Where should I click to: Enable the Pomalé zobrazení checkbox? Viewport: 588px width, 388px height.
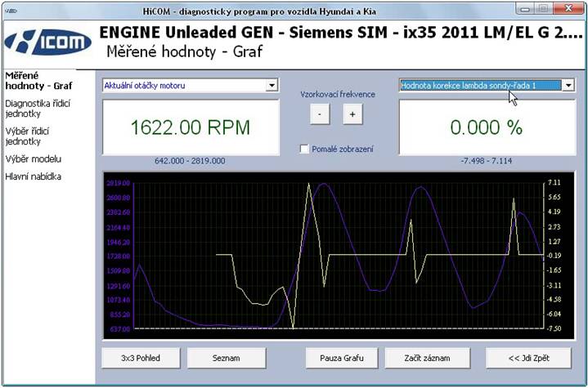305,149
